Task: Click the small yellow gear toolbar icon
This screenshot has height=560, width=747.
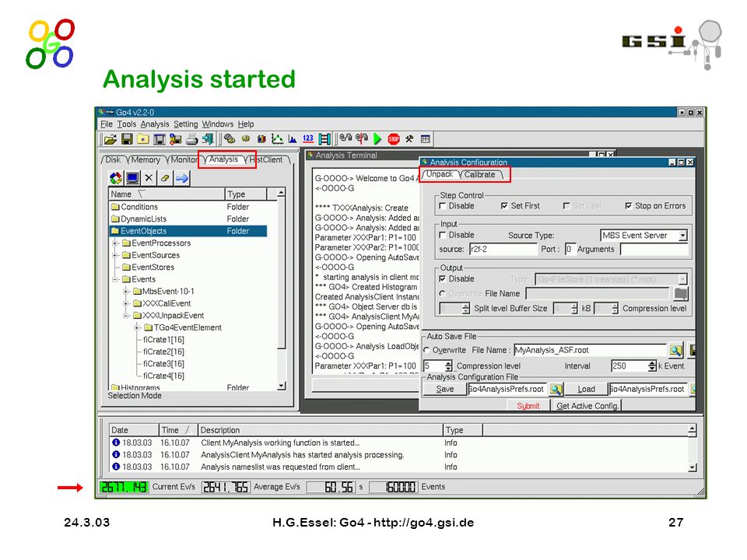Action: tap(246, 139)
